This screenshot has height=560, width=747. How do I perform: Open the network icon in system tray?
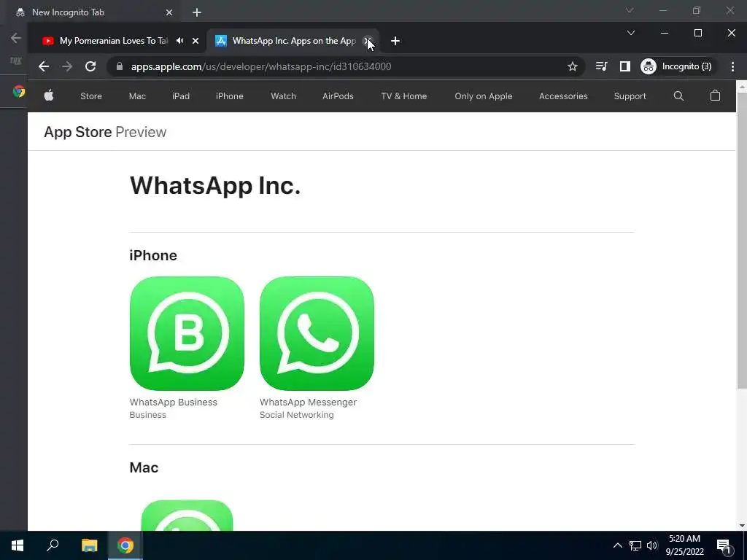point(635,545)
